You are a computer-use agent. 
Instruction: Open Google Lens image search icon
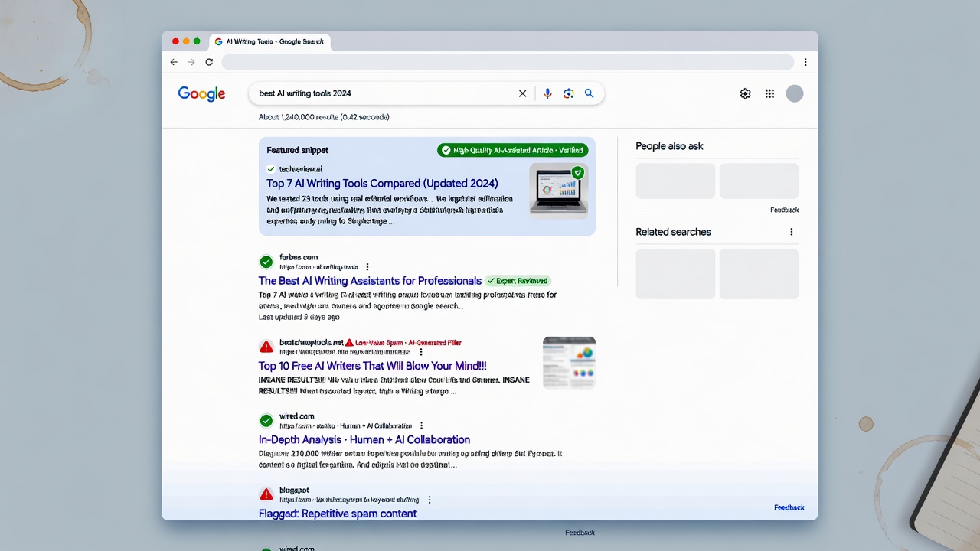pyautogui.click(x=569, y=93)
